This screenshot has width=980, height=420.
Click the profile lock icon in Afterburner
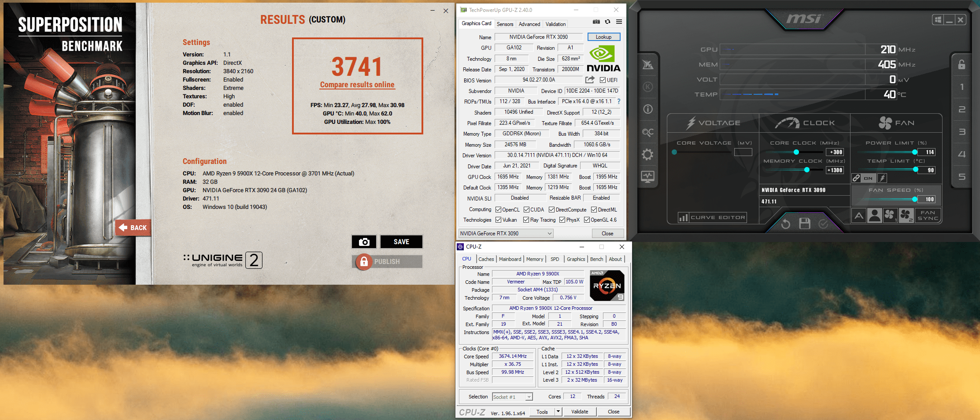962,64
